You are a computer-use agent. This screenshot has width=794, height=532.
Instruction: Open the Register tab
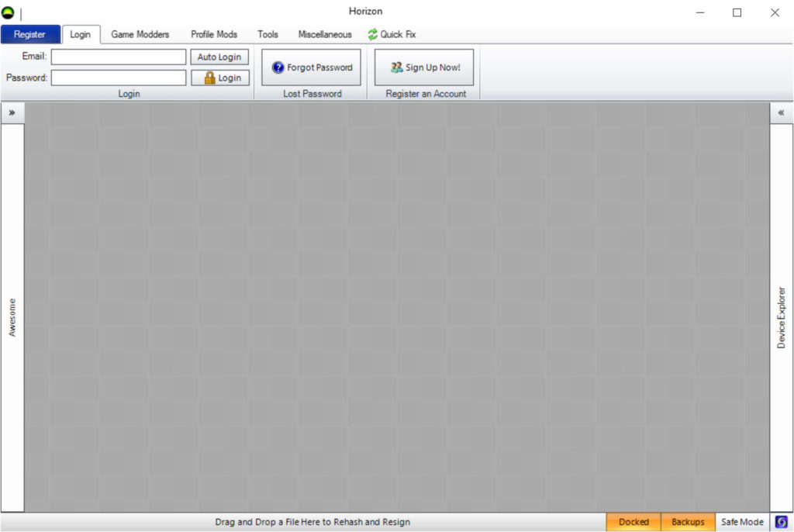point(30,34)
